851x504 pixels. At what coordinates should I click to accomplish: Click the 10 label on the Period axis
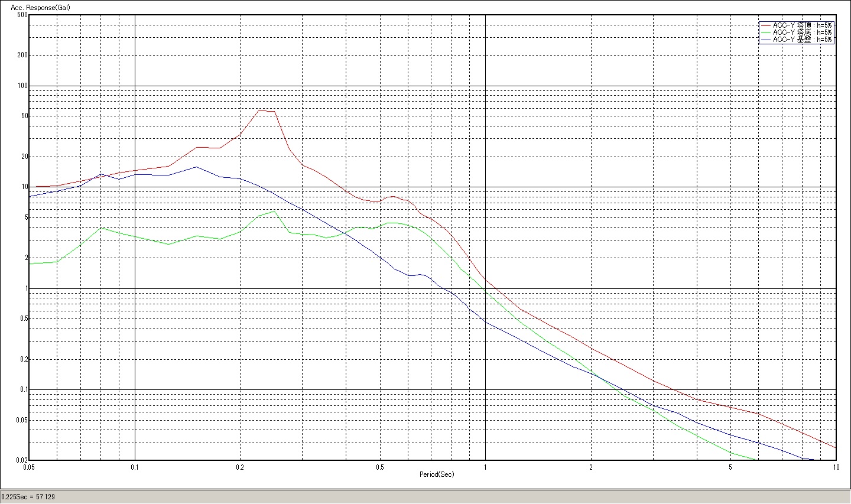[836, 467]
